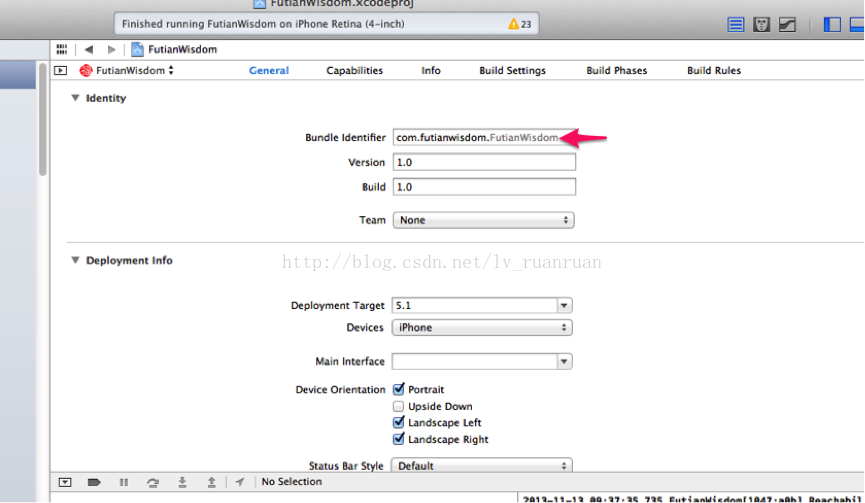Enable Upside Down orientation
The width and height of the screenshot is (865, 503).
(398, 406)
